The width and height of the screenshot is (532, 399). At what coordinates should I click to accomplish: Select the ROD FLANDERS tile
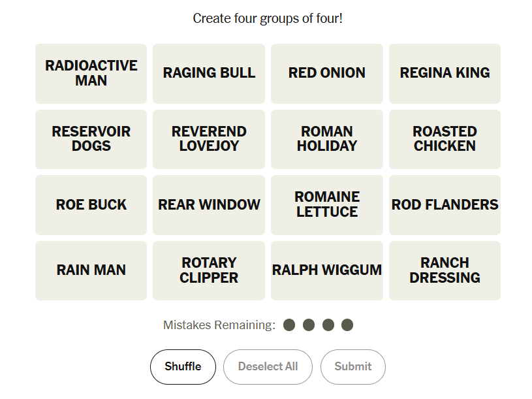(x=445, y=205)
